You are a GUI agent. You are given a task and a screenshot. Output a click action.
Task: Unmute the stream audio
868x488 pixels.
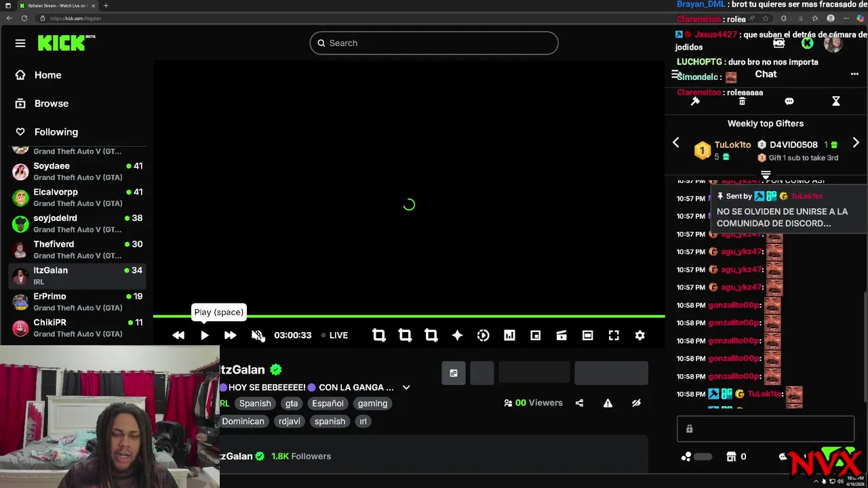coord(258,335)
